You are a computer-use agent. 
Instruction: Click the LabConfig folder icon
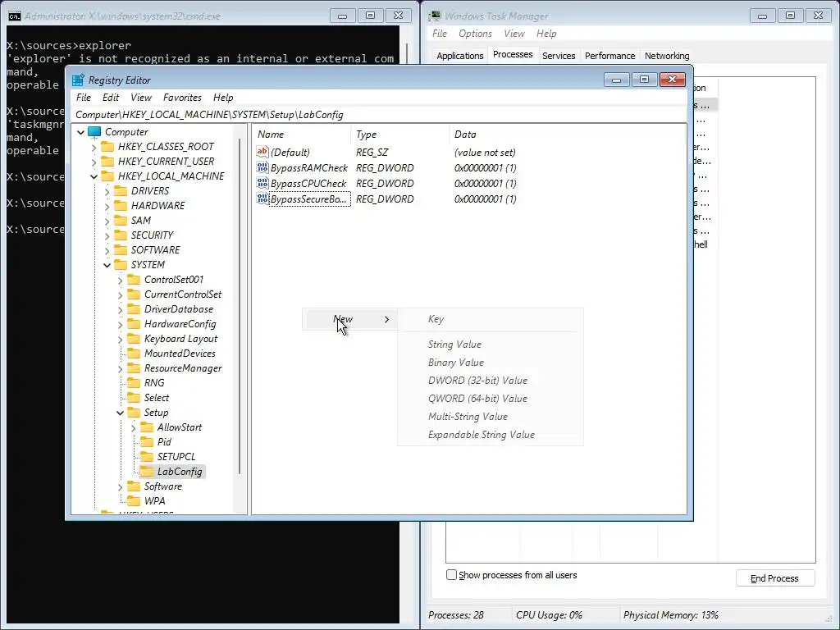(x=147, y=472)
